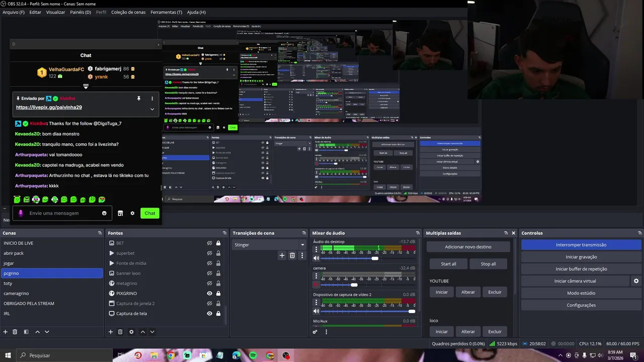This screenshot has width=644, height=362.
Task: Open transition properties three-dot menu
Action: point(302,255)
